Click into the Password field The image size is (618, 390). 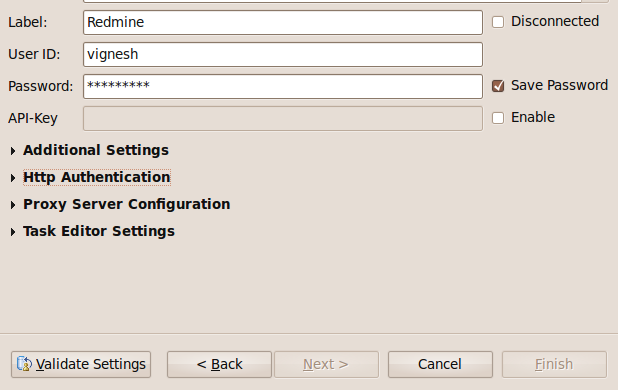[283, 86]
